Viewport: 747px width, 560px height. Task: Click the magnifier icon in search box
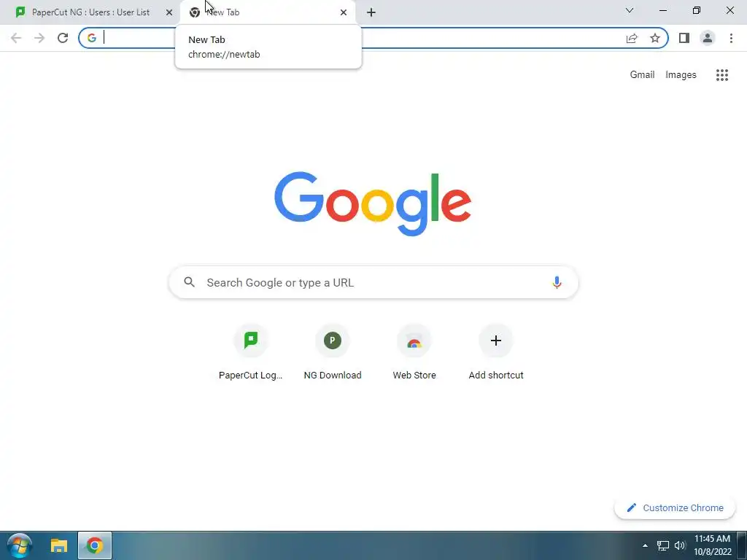189,282
